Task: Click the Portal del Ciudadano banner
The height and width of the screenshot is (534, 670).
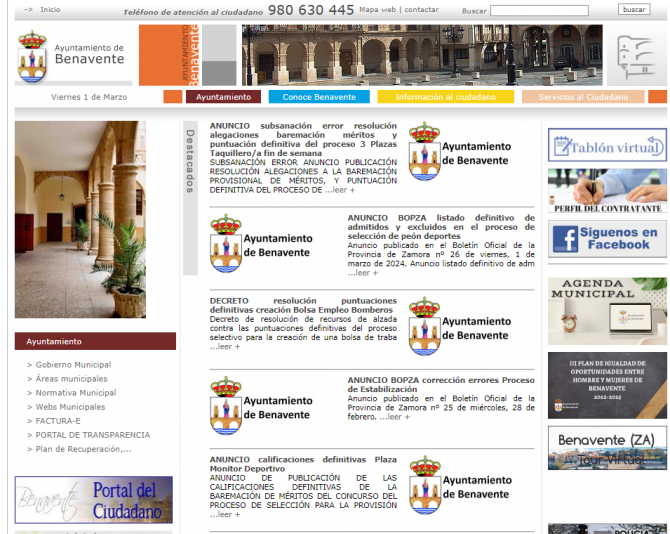Action: pyautogui.click(x=94, y=499)
